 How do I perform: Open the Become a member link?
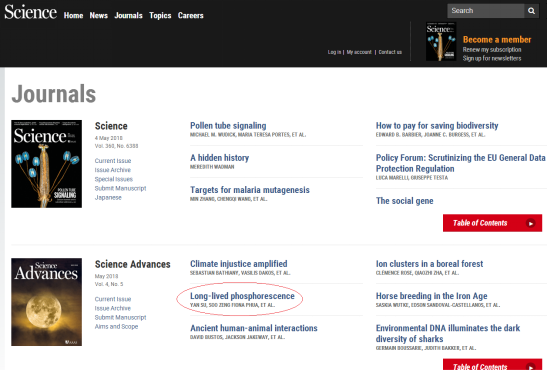(497, 39)
